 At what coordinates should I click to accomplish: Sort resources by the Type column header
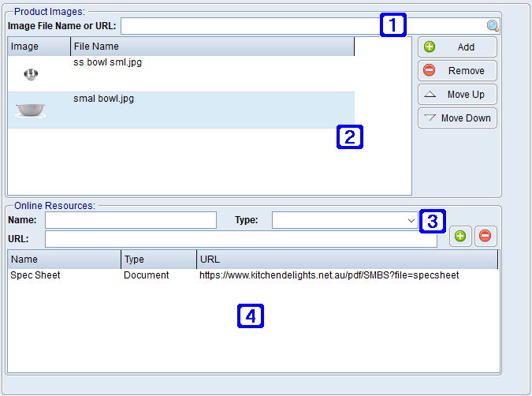158,260
